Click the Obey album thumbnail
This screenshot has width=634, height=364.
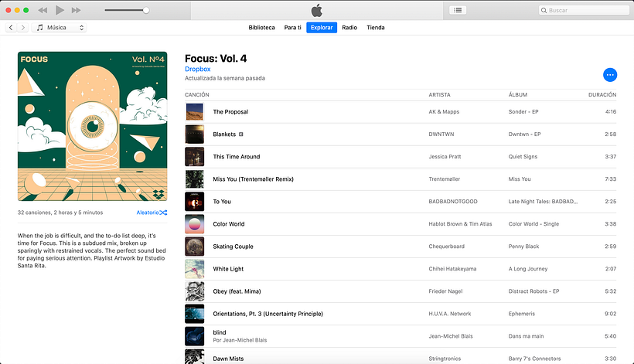coord(195,291)
